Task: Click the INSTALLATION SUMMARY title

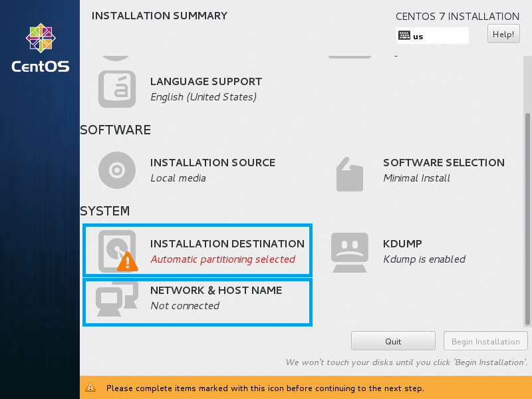Action: (x=160, y=15)
